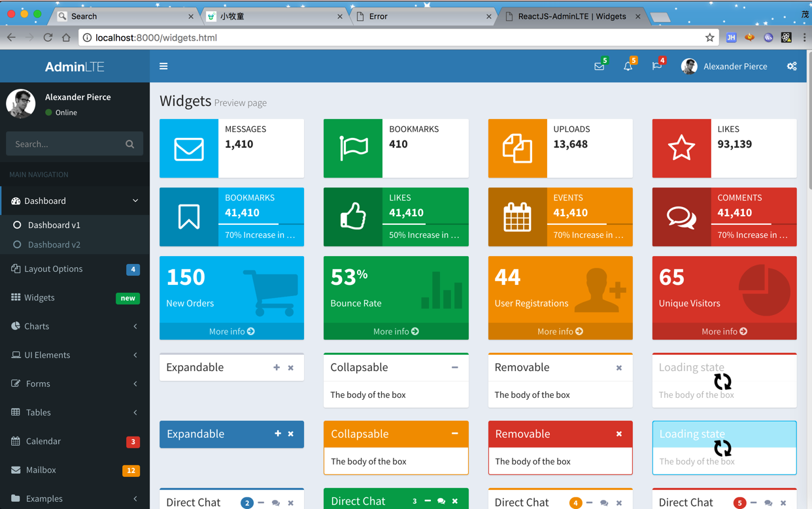
Task: Toggle contacts in Direct Chat badge 2
Action: (276, 502)
